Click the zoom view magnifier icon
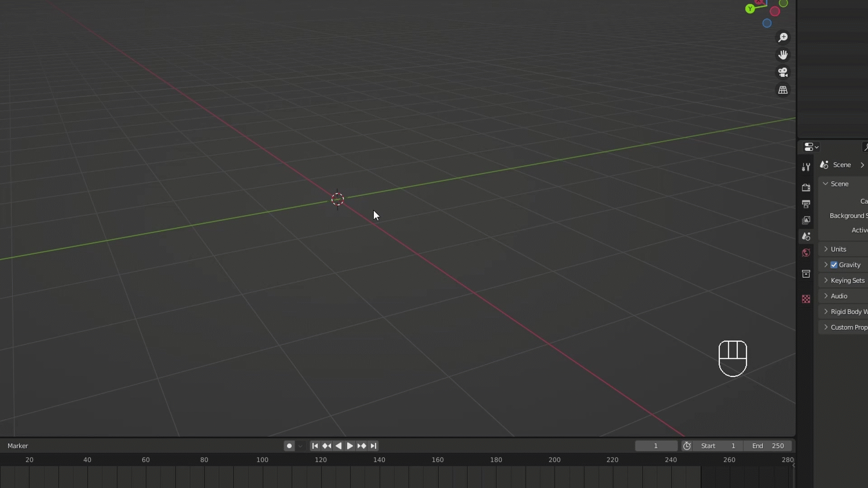This screenshot has width=868, height=488. click(x=783, y=38)
